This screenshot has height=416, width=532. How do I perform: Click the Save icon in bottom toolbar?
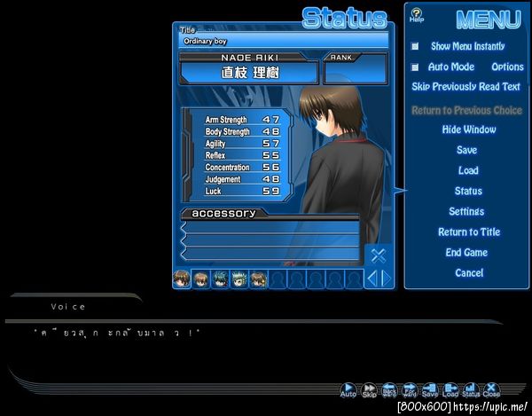click(x=430, y=390)
